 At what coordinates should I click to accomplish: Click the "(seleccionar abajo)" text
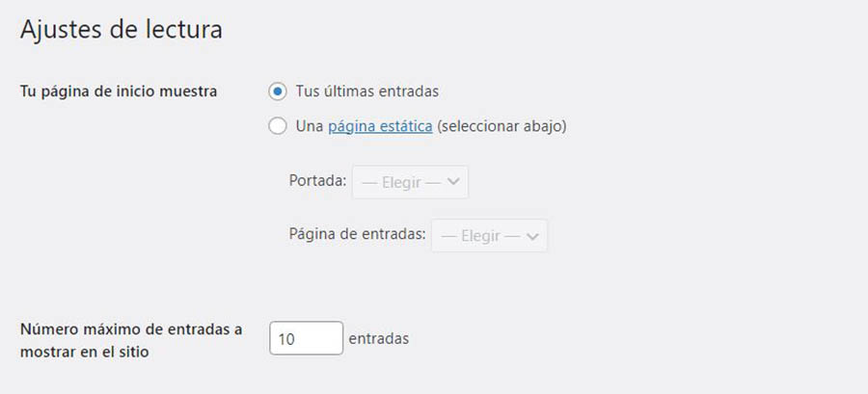point(502,126)
